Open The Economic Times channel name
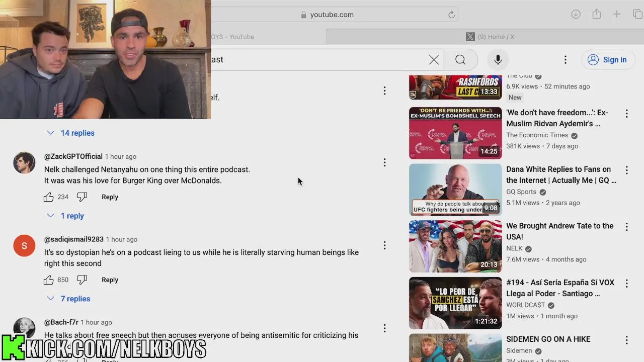 [537, 135]
